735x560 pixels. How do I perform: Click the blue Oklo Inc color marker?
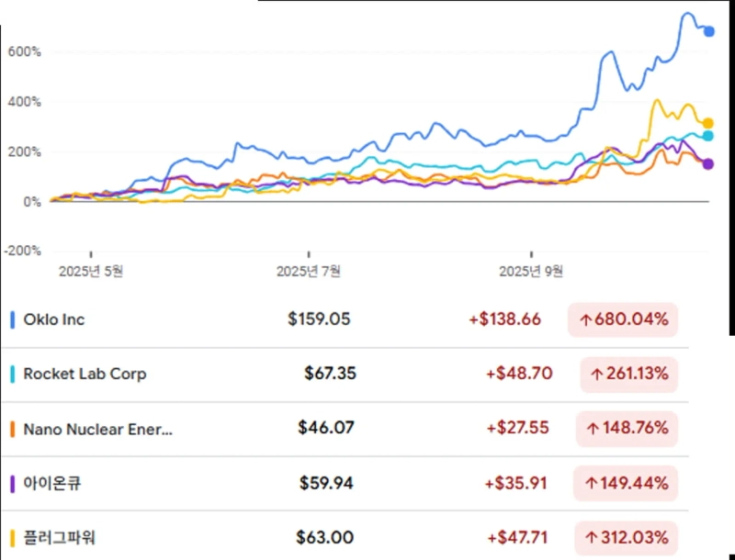coord(12,319)
